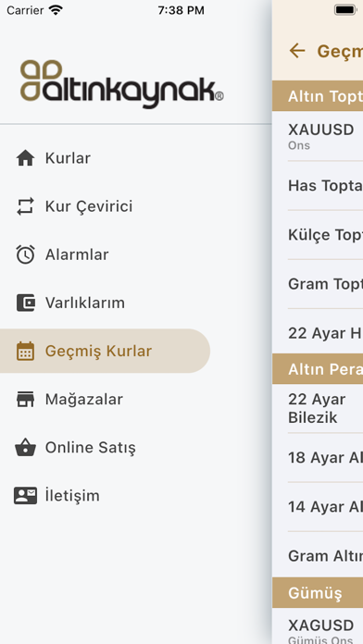The width and height of the screenshot is (363, 644).
Task: Tap the Alarmlar alarm clock icon
Action: click(26, 254)
